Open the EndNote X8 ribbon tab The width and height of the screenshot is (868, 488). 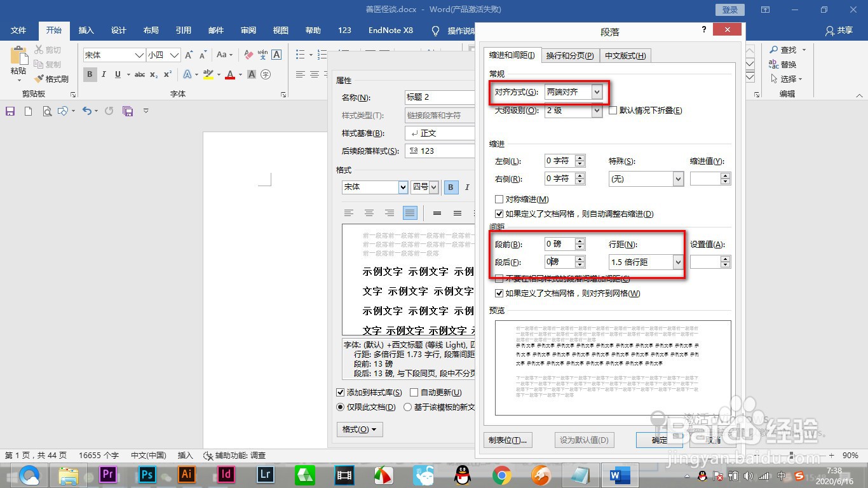pyautogui.click(x=390, y=29)
